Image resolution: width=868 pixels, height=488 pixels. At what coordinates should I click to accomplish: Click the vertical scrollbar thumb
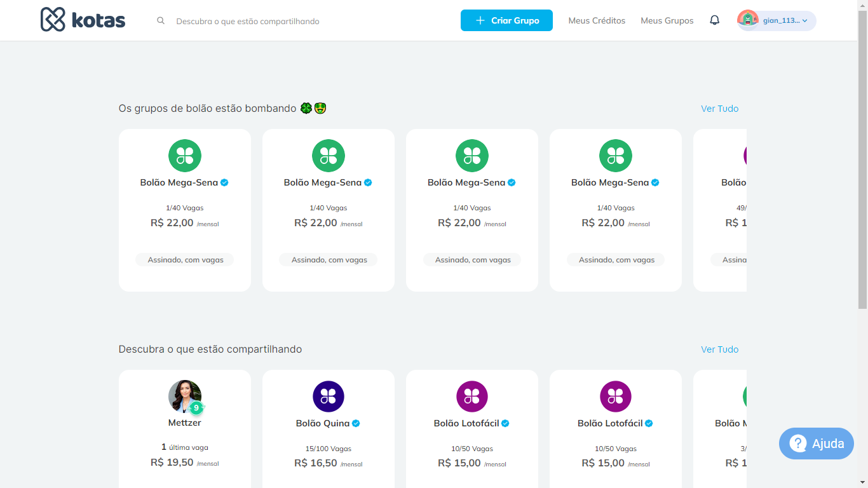(862, 161)
